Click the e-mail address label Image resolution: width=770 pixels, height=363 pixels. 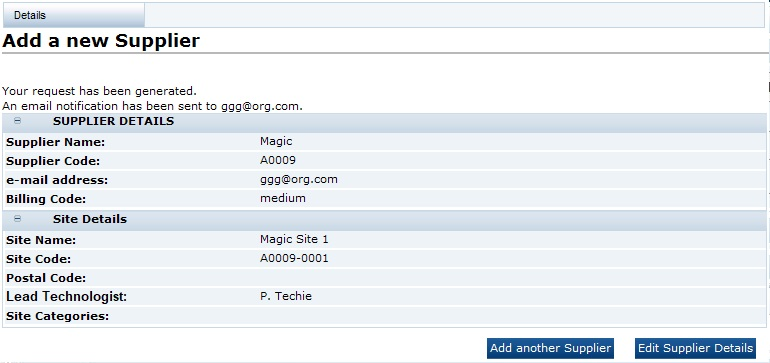[x=57, y=180]
